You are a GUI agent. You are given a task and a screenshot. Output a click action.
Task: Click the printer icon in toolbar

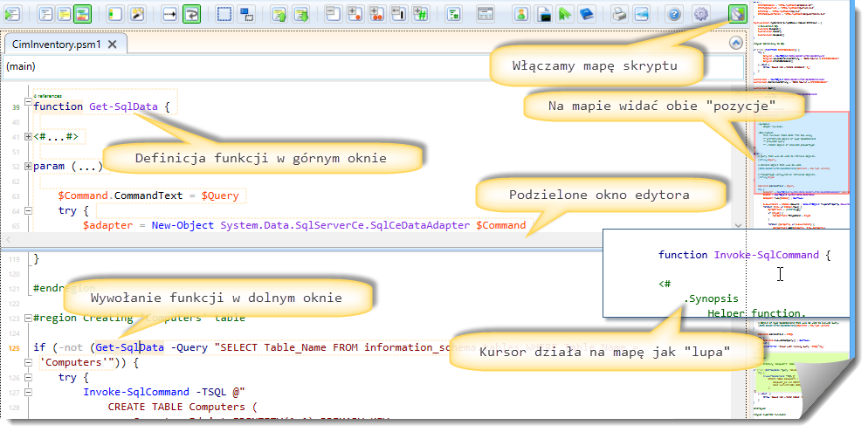tap(619, 14)
